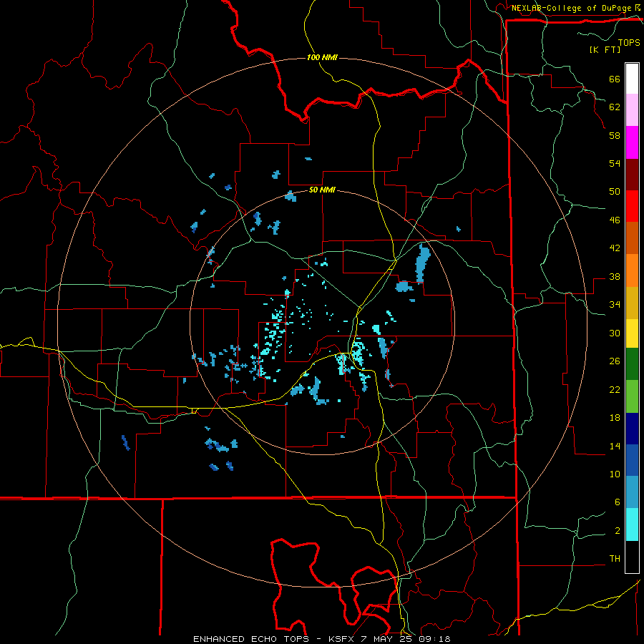This screenshot has width=644, height=644.
Task: Select the "62" scale label
Action: pos(615,107)
